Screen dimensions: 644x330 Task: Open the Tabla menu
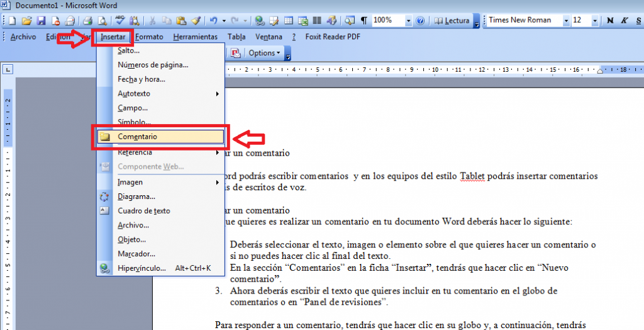point(236,37)
